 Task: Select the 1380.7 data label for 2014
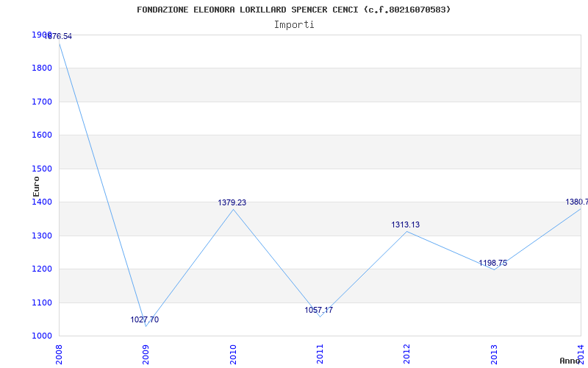click(x=576, y=202)
